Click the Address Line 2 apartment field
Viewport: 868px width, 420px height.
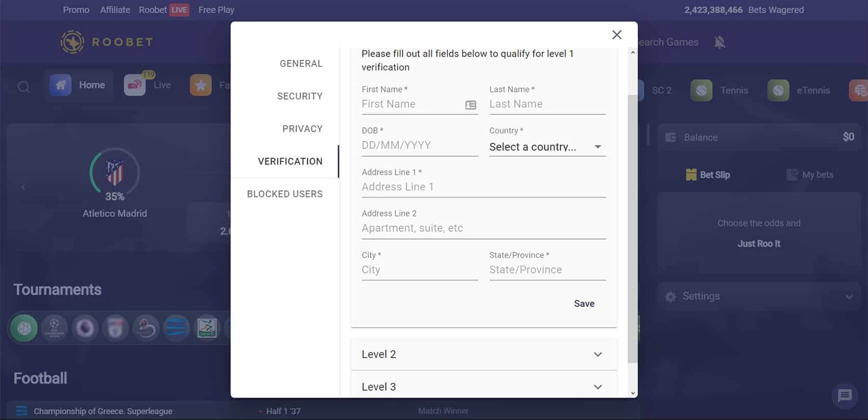coord(484,228)
